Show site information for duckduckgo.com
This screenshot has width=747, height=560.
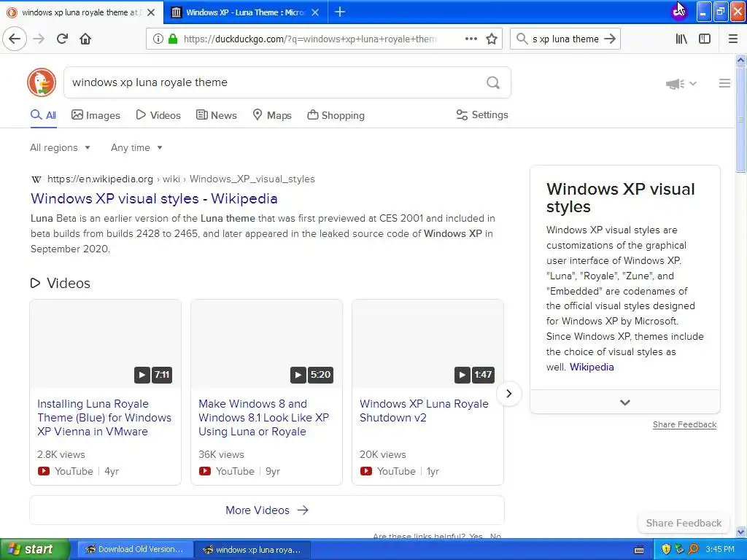158,39
